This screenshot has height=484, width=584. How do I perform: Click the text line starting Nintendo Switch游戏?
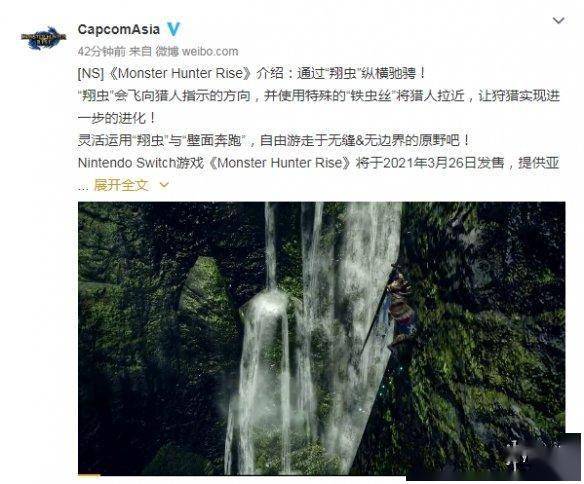(319, 163)
